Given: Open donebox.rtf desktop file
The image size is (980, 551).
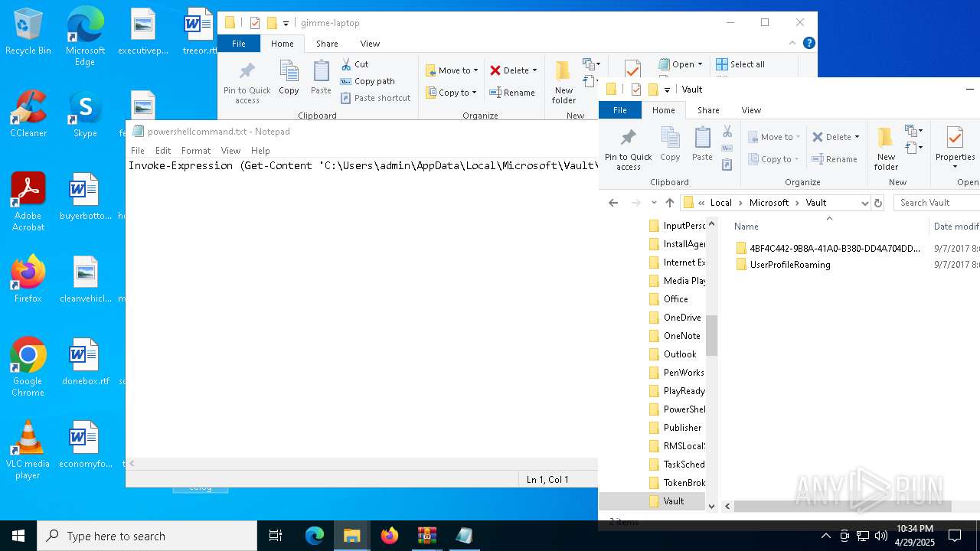Looking at the screenshot, I should 85,362.
